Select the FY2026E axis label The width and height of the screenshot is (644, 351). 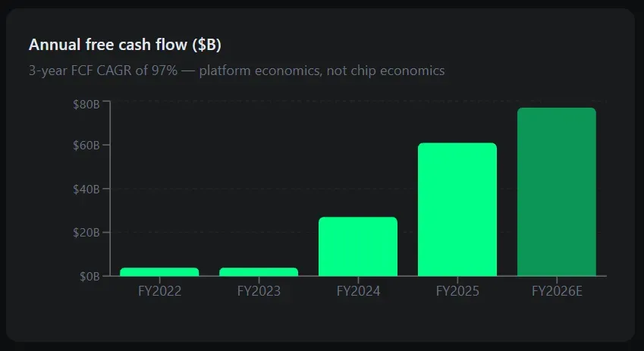coord(557,290)
